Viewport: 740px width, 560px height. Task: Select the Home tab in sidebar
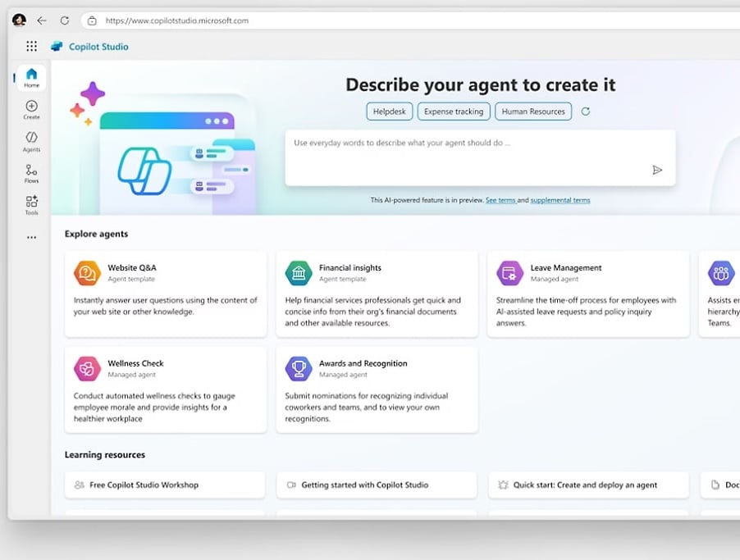point(31,77)
